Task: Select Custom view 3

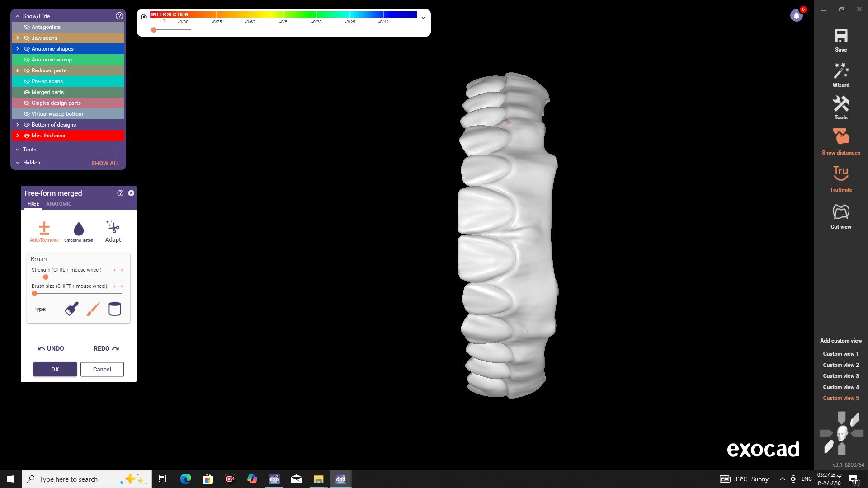Action: pyautogui.click(x=840, y=376)
